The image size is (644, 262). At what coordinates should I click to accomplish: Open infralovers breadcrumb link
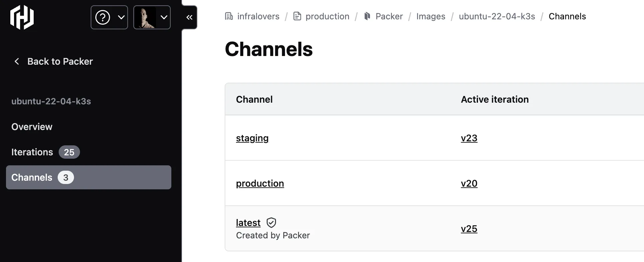point(258,16)
